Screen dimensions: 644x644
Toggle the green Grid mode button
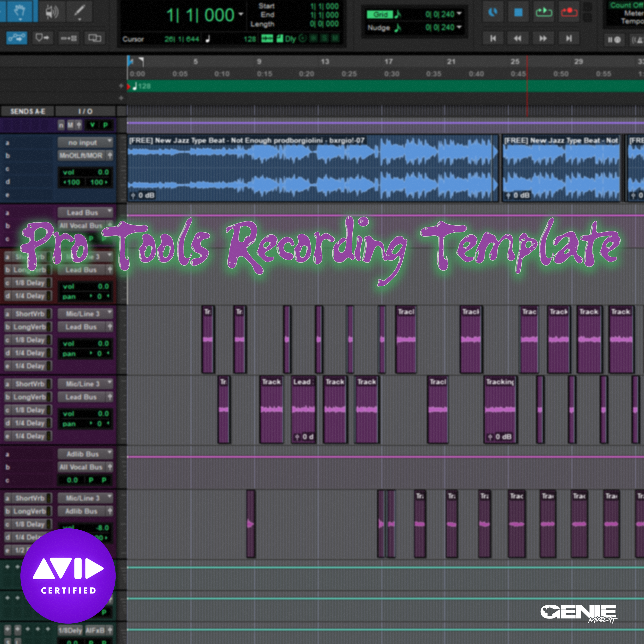[x=380, y=14]
